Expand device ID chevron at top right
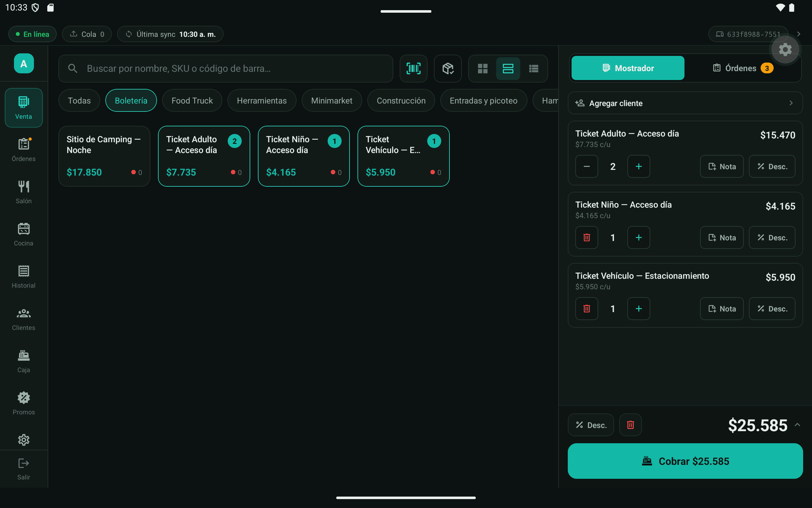This screenshot has height=508, width=812. (799, 34)
